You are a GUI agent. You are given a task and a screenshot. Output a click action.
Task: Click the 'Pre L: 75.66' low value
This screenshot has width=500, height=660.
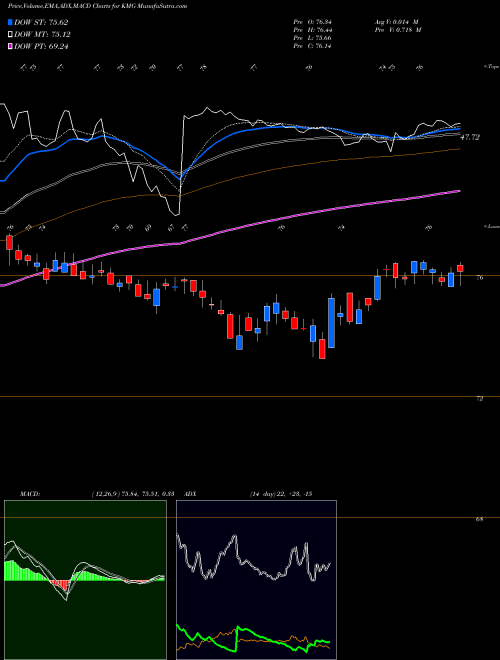[x=313, y=38]
